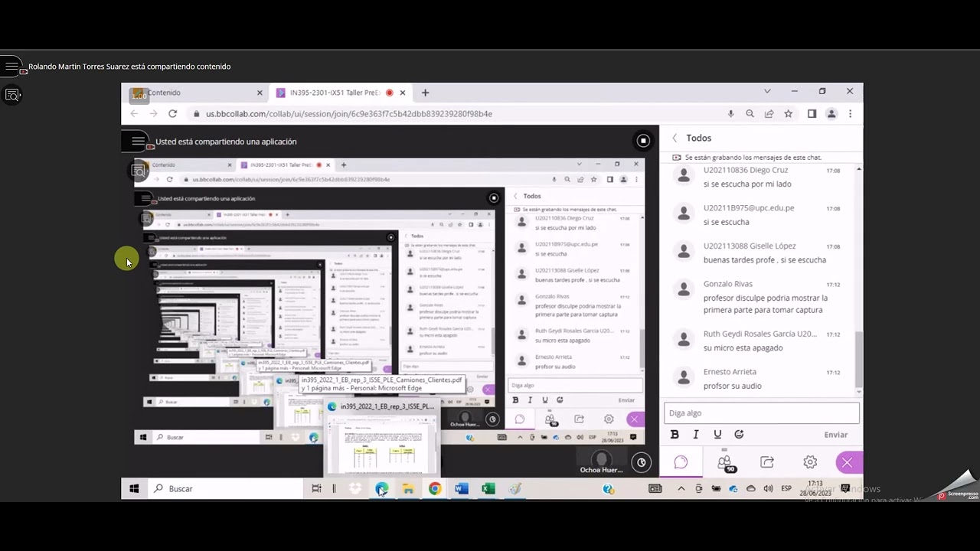This screenshot has height=551, width=980.
Task: Click the Buscar taskbar search box
Action: [x=226, y=488]
